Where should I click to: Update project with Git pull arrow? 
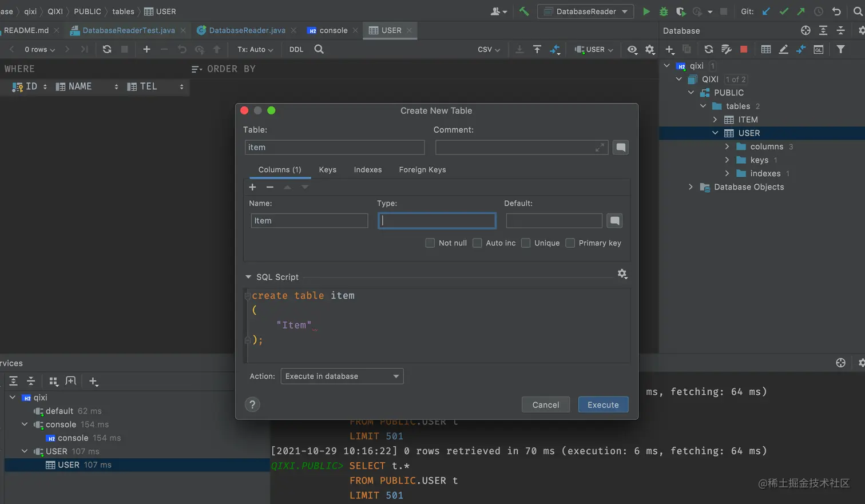(x=766, y=11)
